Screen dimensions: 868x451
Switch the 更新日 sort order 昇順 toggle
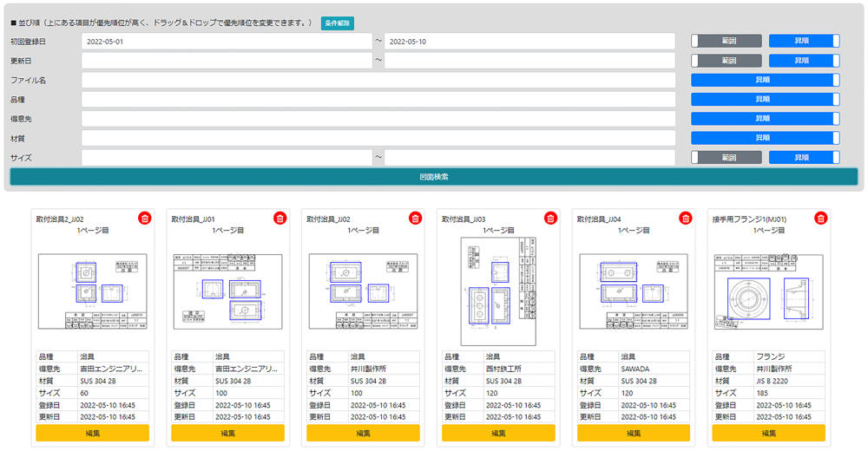[x=805, y=61]
